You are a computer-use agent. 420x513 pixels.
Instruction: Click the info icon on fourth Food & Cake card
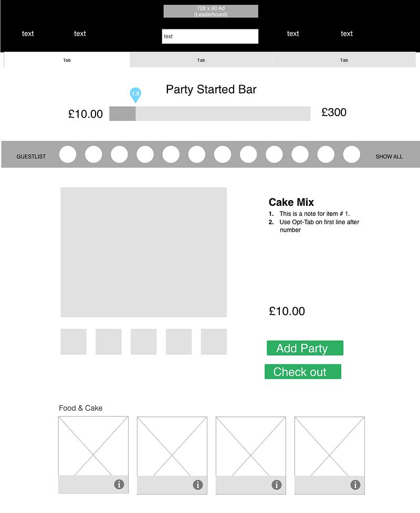pos(355,485)
